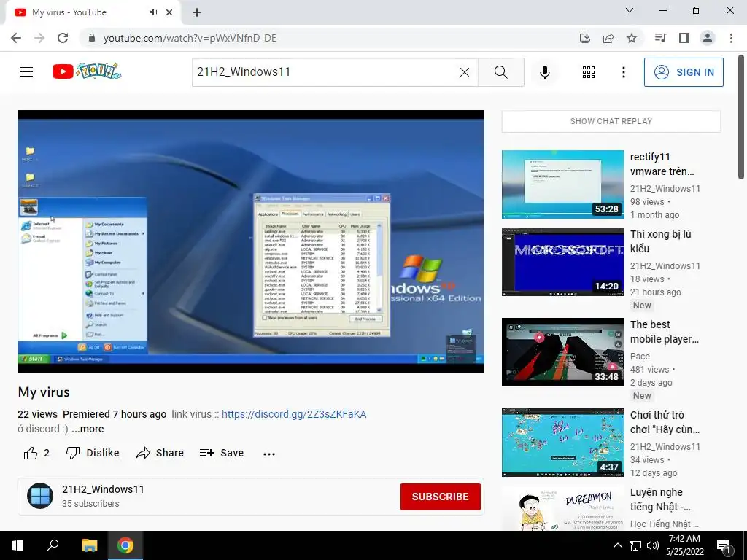747x560 pixels.
Task: Open network icon in system tray
Action: [x=635, y=545]
